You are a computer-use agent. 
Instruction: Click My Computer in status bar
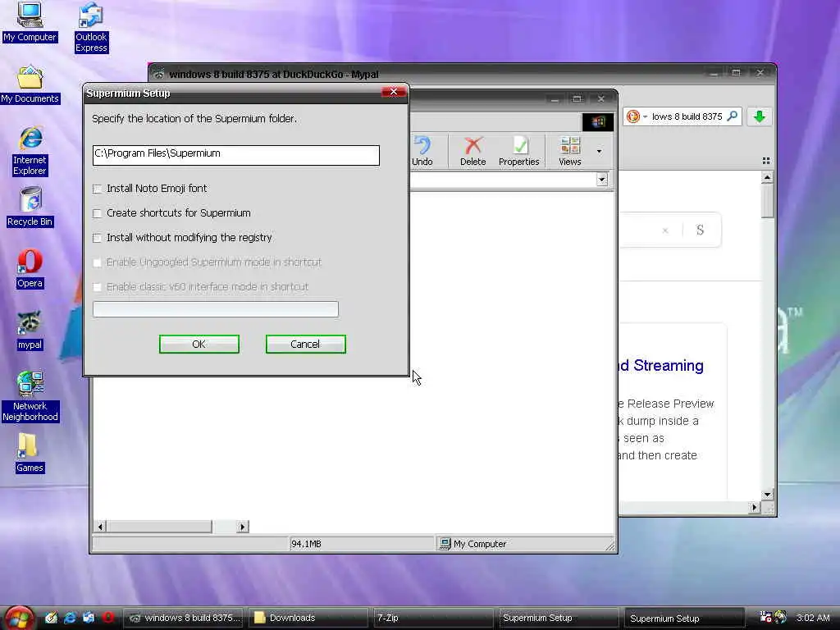pos(473,544)
